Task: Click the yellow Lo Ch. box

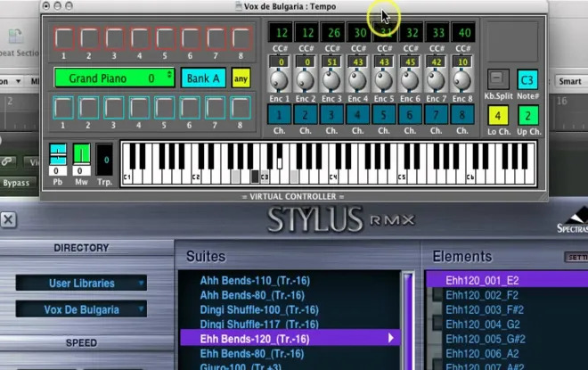Action: point(498,116)
